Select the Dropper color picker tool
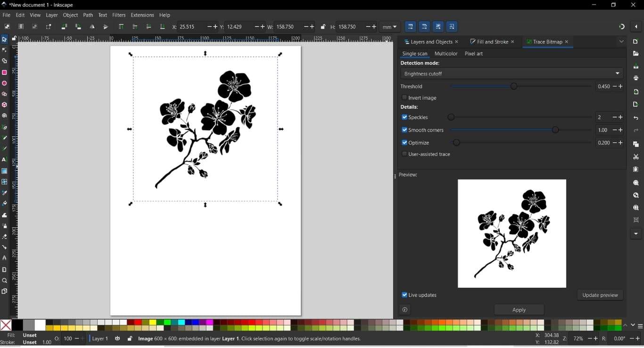The width and height of the screenshot is (644, 348). (4, 193)
